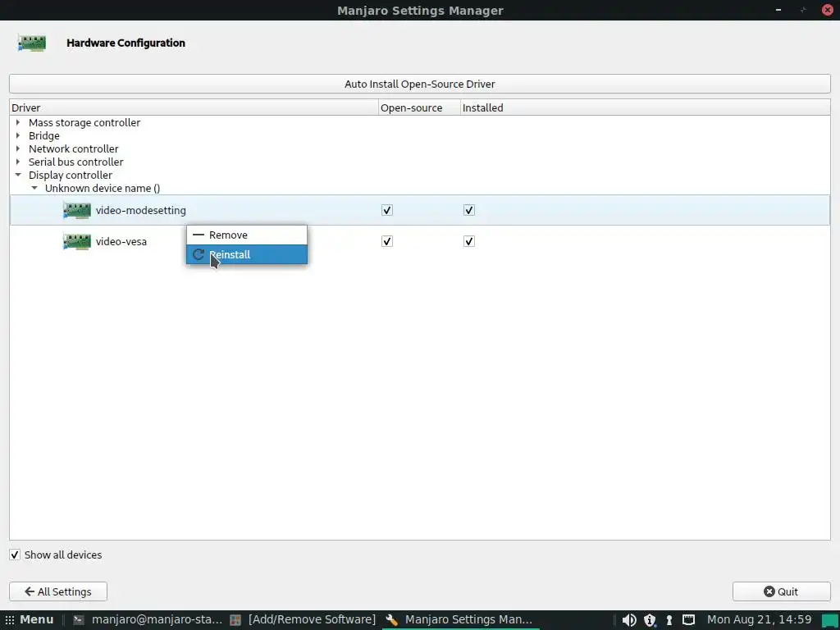Expand Serial bus controller
This screenshot has width=840, height=630.
click(x=18, y=162)
